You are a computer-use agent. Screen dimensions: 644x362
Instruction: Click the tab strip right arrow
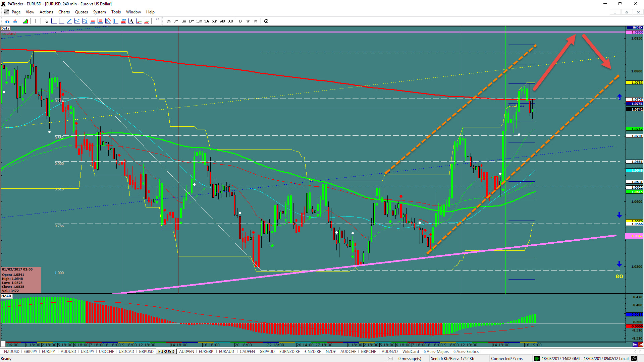click(640, 352)
